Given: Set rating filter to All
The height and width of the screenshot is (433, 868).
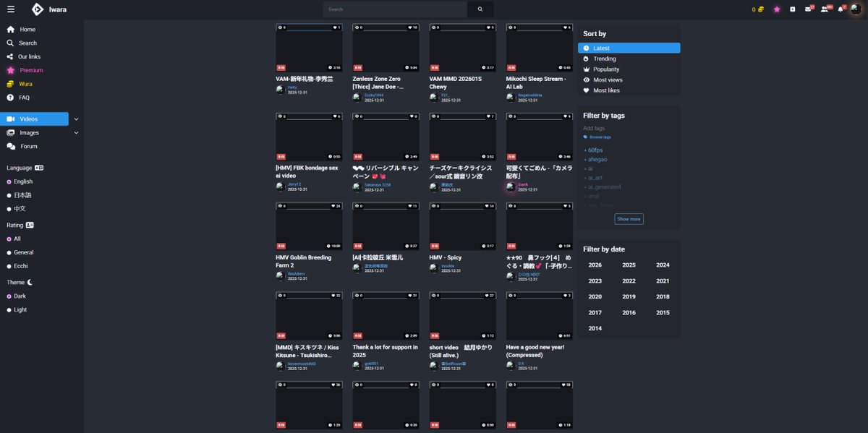Looking at the screenshot, I should pyautogui.click(x=14, y=239).
